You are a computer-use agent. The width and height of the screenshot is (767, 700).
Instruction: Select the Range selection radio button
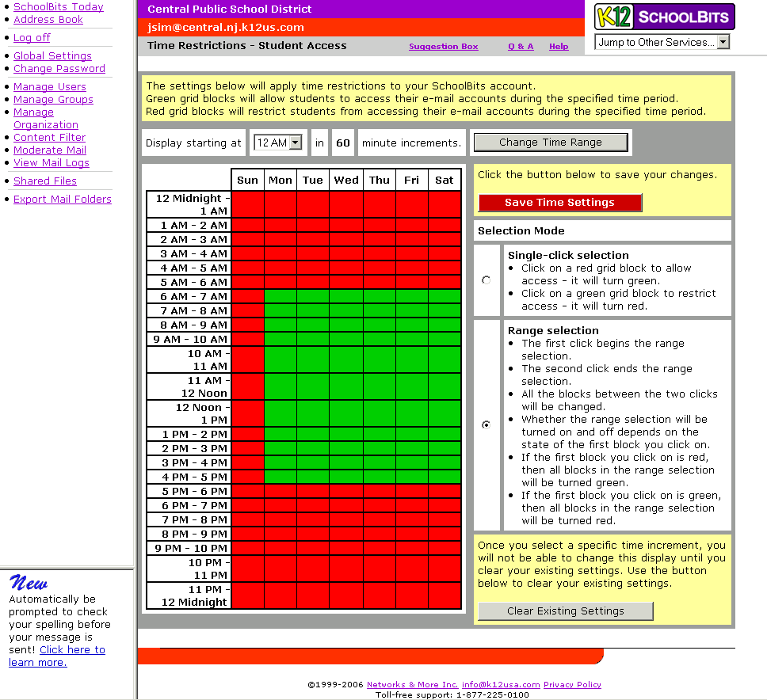(x=487, y=424)
